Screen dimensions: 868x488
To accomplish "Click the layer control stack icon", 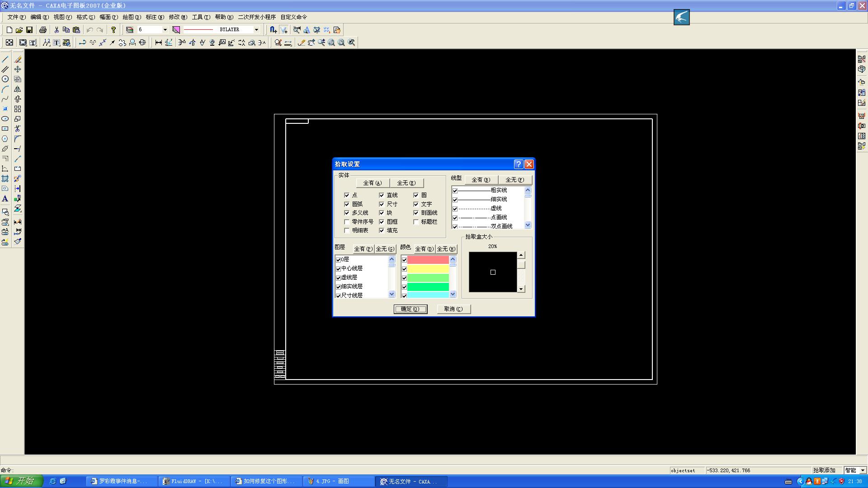I will pos(130,30).
